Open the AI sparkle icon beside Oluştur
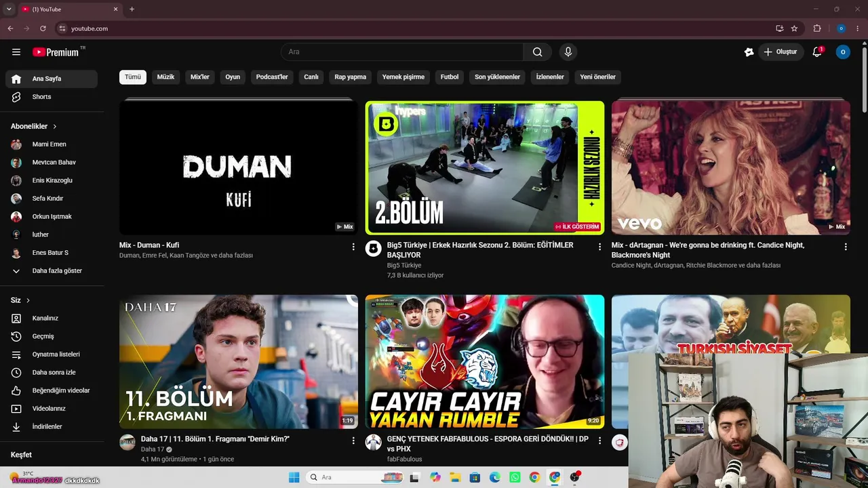The width and height of the screenshot is (868, 488). pos(749,52)
